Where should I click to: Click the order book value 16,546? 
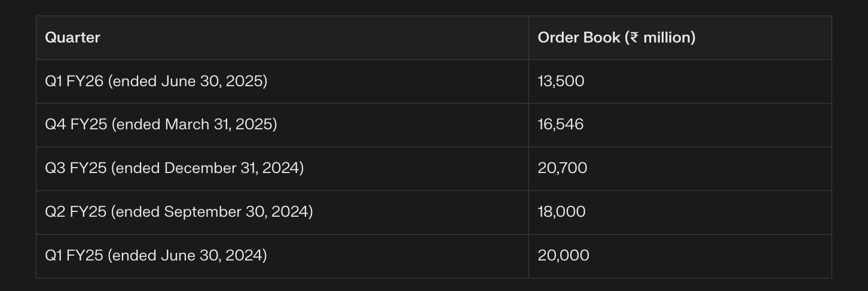561,125
